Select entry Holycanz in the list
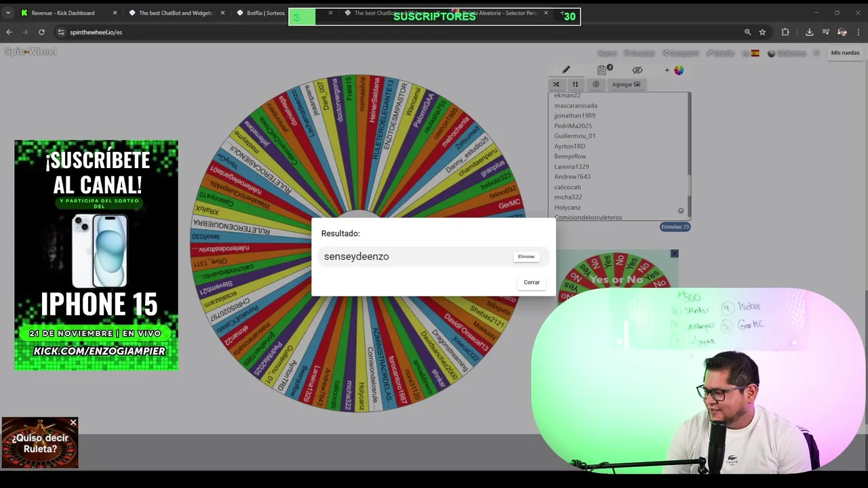The height and width of the screenshot is (488, 868). 568,207
